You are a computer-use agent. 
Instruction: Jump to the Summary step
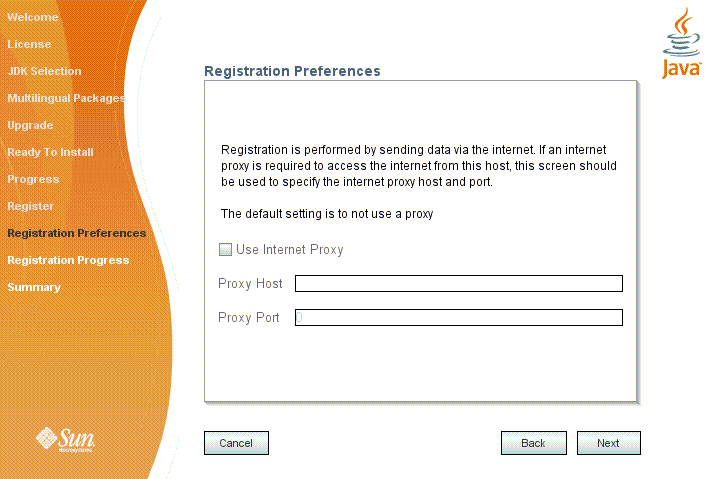click(34, 287)
